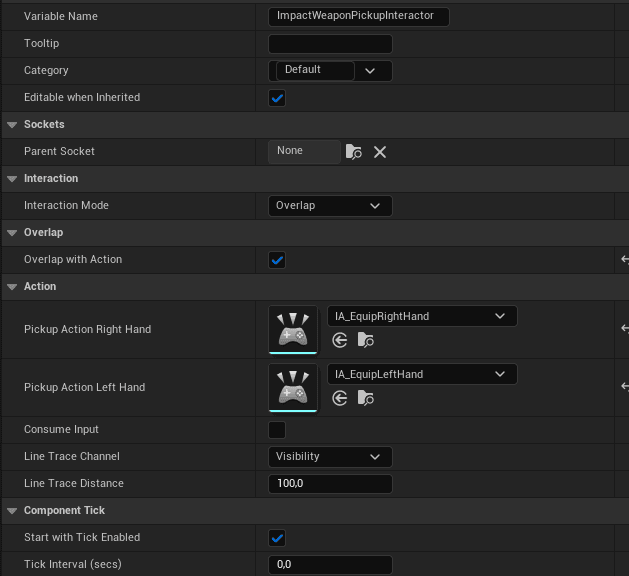The image size is (629, 576).
Task: Open the IA_EquipRightHand asset dropdown
Action: click(422, 316)
